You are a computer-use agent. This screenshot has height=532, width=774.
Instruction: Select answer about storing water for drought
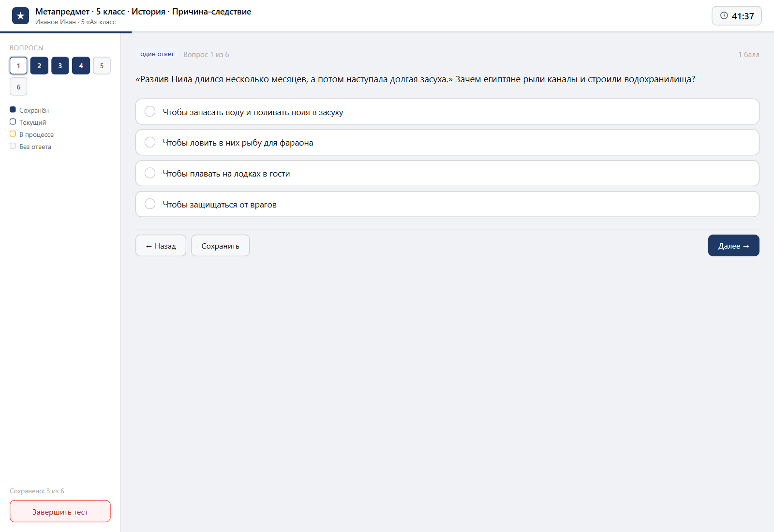coord(447,112)
